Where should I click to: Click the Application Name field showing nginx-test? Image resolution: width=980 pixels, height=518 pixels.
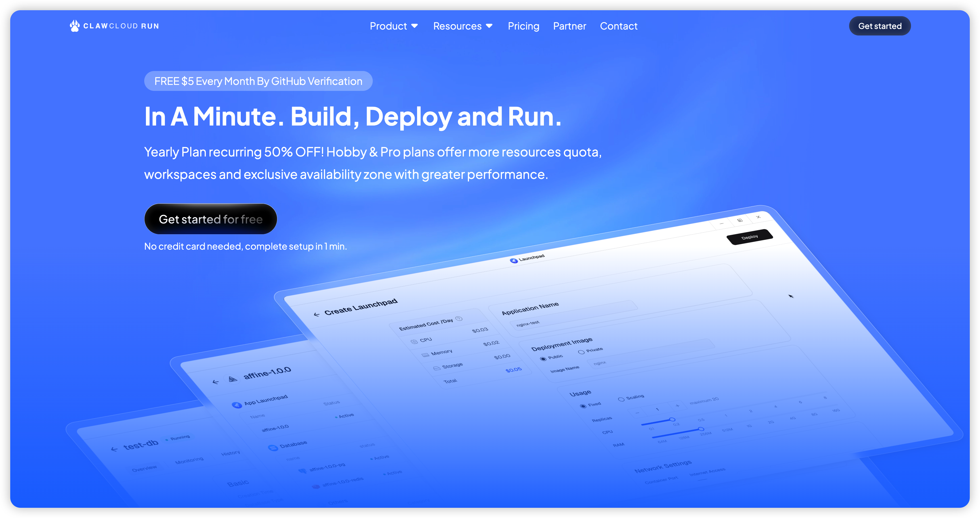tap(574, 315)
